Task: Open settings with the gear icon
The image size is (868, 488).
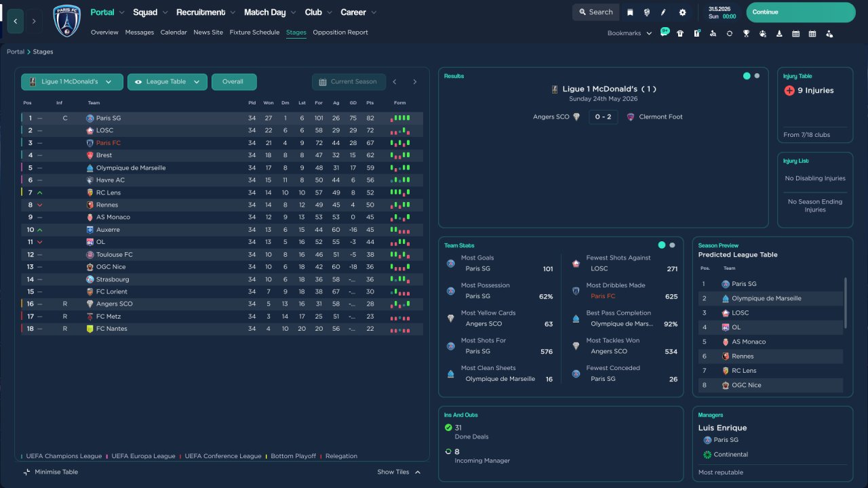Action: coord(682,12)
